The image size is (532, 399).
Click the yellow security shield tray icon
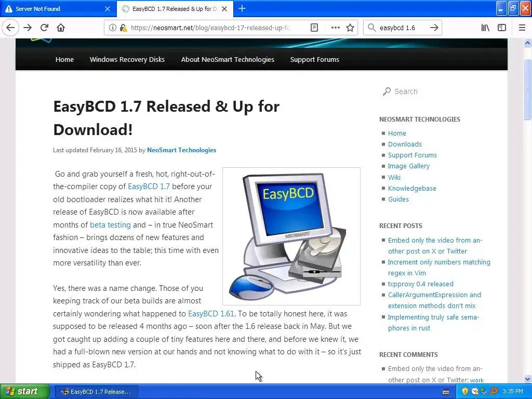point(465,392)
